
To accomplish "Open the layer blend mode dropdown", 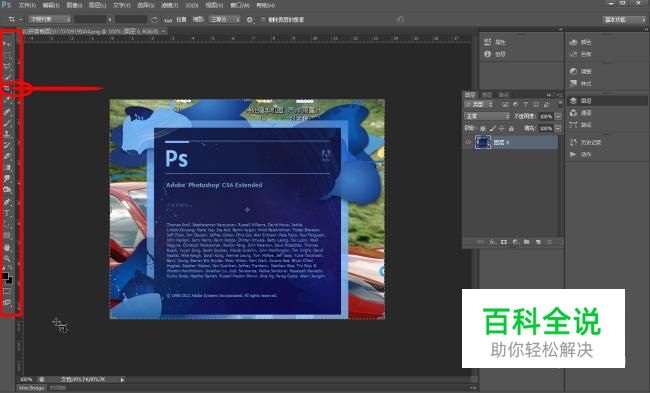I will 487,116.
